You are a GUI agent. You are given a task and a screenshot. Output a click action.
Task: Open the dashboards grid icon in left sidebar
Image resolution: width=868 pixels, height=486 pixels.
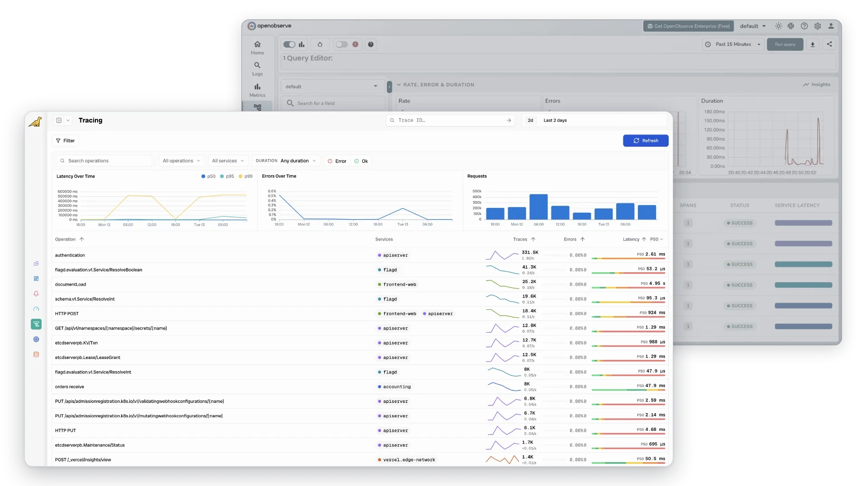tap(36, 278)
